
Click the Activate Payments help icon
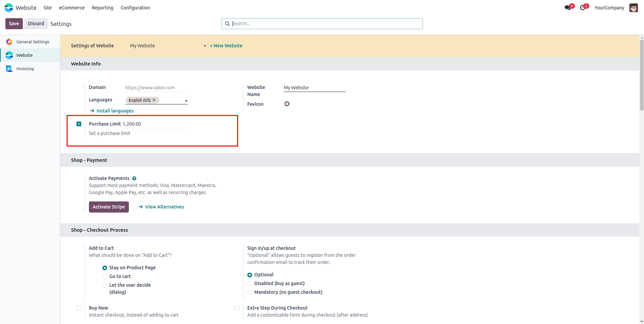click(134, 178)
